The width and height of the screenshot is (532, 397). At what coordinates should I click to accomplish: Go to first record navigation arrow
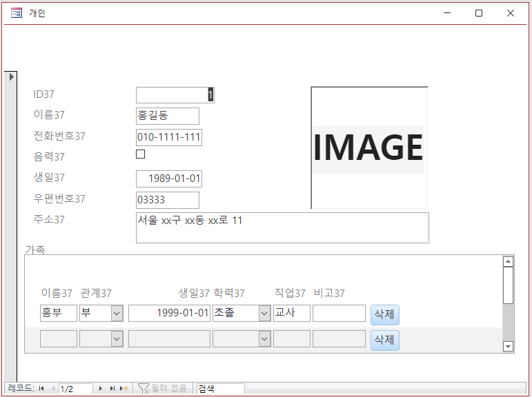(x=41, y=388)
